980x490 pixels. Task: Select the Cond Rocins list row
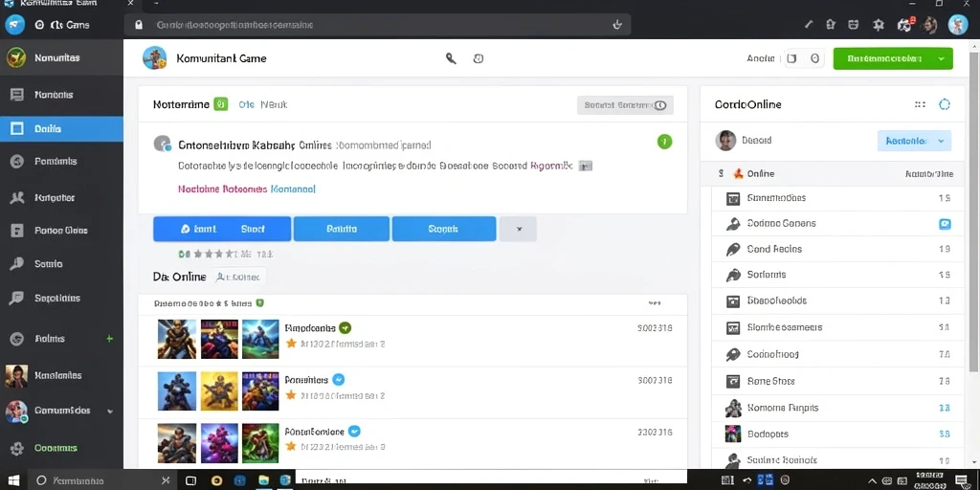[x=838, y=249]
